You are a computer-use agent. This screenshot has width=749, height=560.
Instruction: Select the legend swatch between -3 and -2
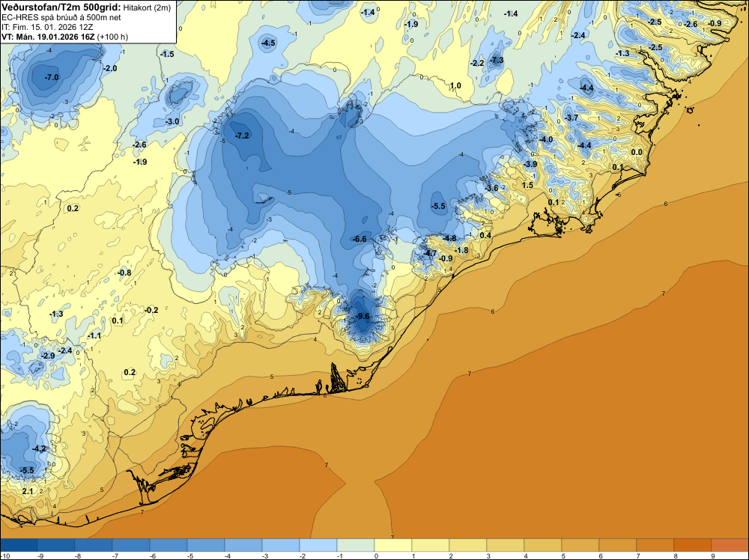pyautogui.click(x=281, y=545)
